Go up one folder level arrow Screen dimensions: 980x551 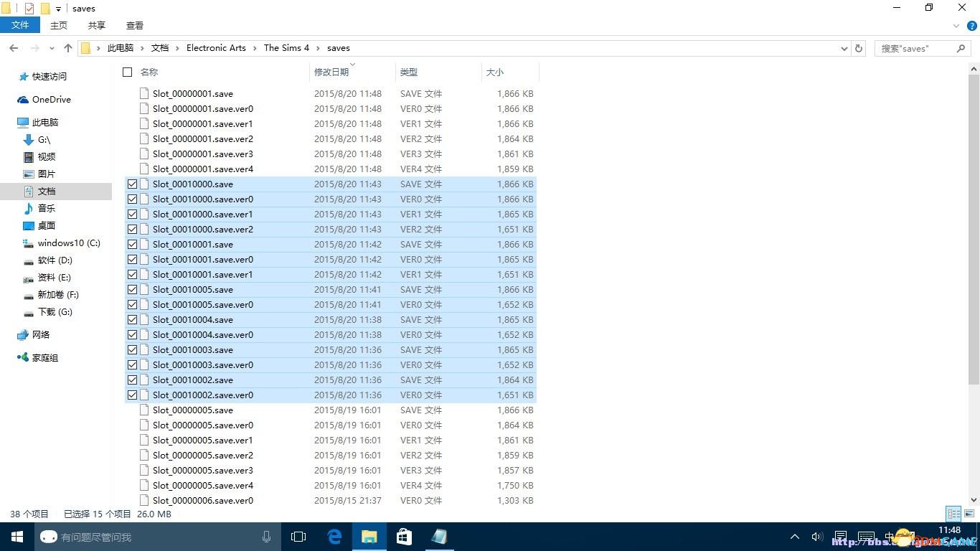[x=68, y=48]
